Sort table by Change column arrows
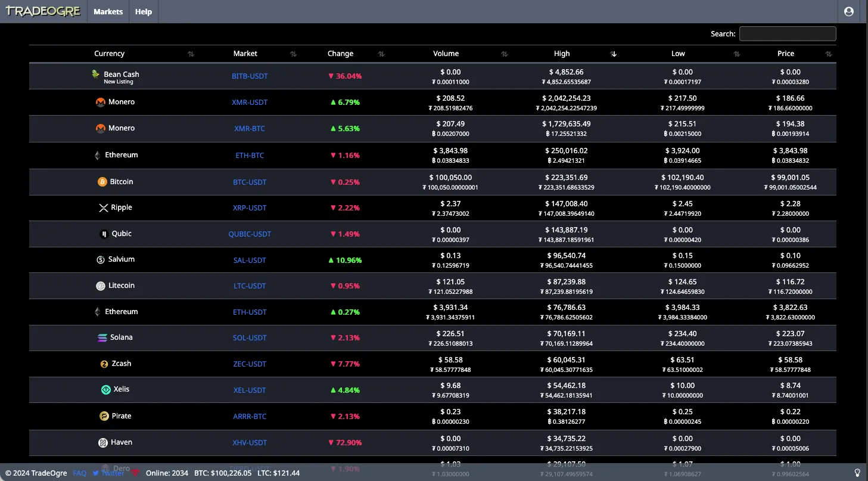Screen dimensions: 868x481 (381, 54)
